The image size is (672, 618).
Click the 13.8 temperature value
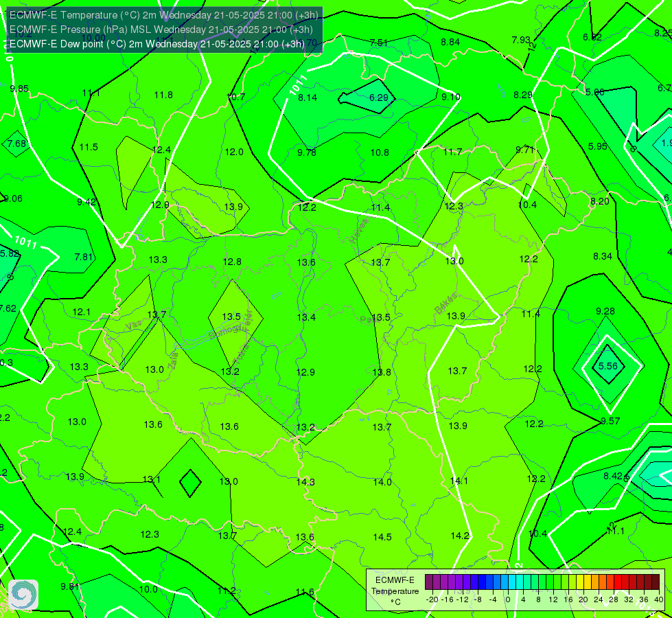(382, 372)
